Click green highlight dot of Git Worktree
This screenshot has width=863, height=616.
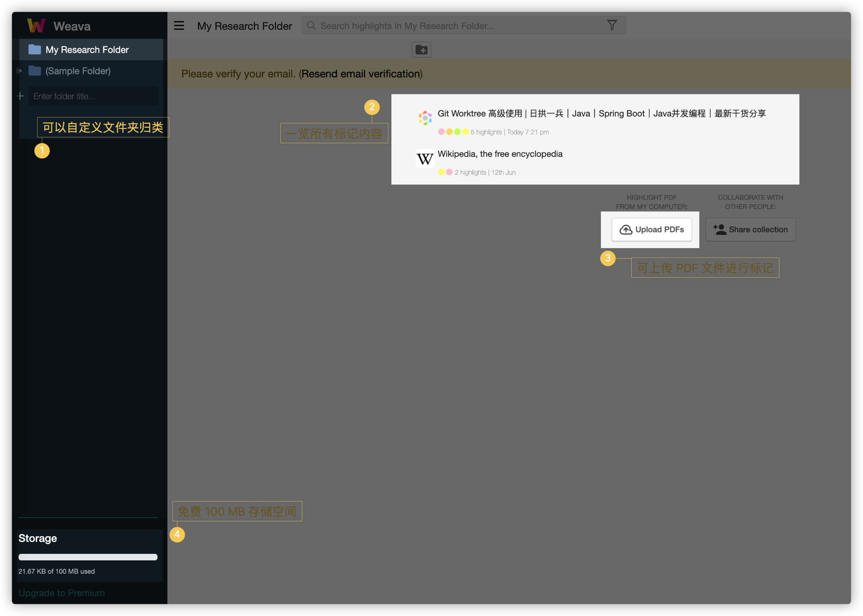point(457,132)
